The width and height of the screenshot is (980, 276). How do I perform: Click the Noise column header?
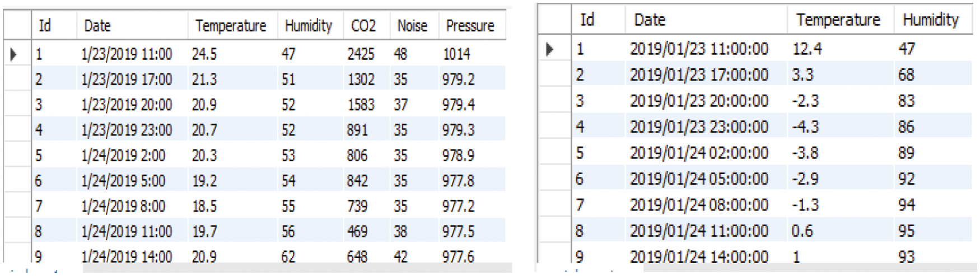[x=412, y=26]
